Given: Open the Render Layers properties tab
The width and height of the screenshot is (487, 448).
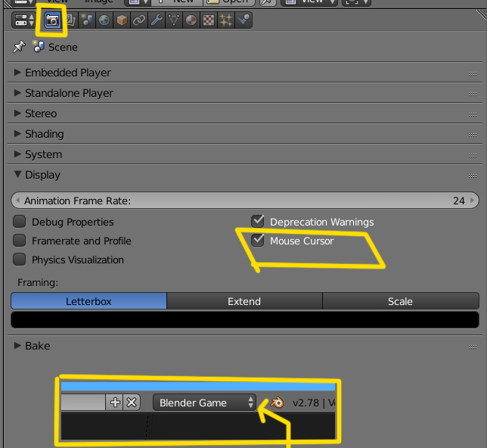Looking at the screenshot, I should 70,20.
